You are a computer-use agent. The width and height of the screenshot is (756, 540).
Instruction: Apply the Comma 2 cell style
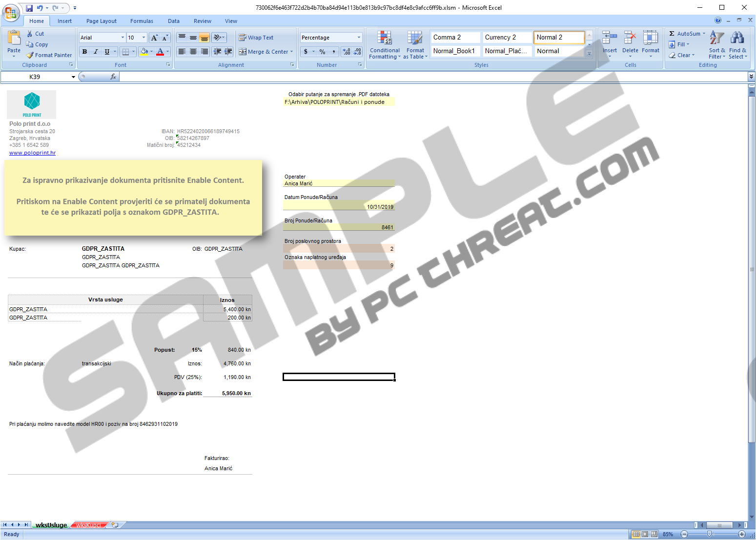[x=455, y=38]
